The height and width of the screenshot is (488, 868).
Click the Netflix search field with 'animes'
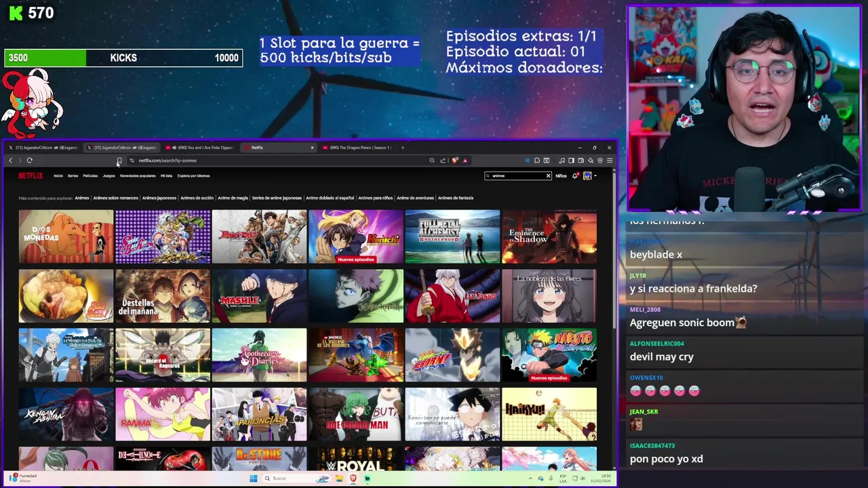click(518, 176)
